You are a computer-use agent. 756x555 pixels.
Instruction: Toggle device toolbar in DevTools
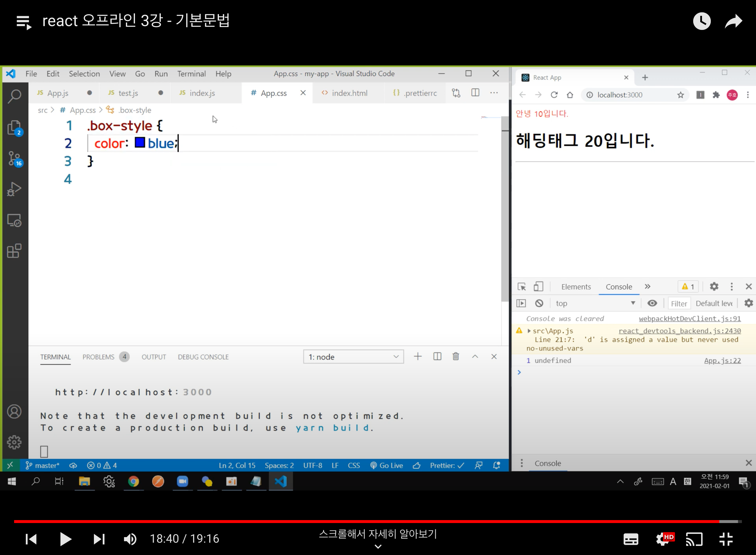point(538,287)
